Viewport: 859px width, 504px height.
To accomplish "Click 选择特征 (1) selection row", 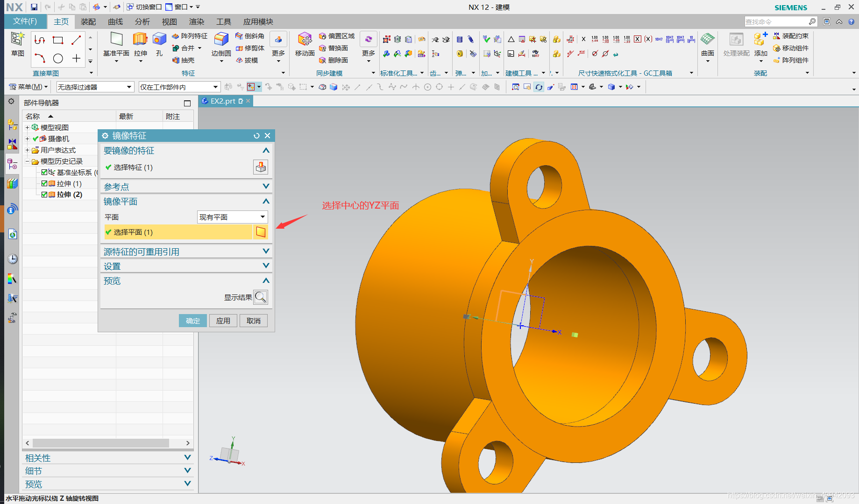I will click(x=178, y=167).
